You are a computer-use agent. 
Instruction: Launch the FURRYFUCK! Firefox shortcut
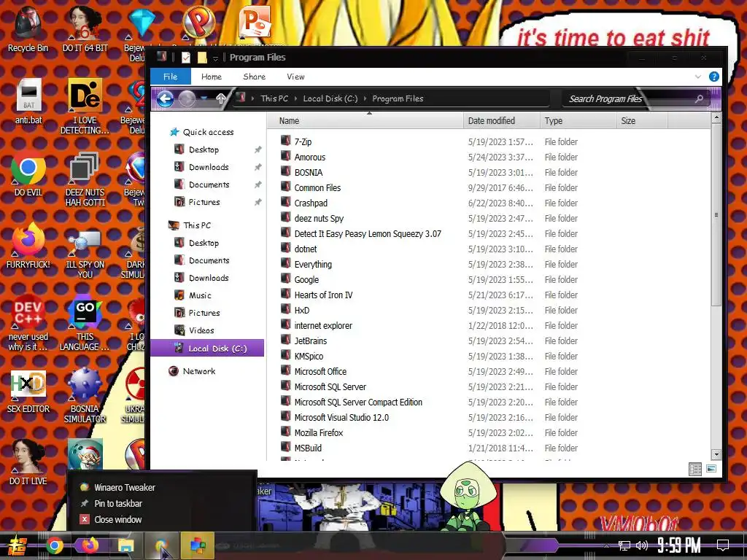pyautogui.click(x=28, y=246)
